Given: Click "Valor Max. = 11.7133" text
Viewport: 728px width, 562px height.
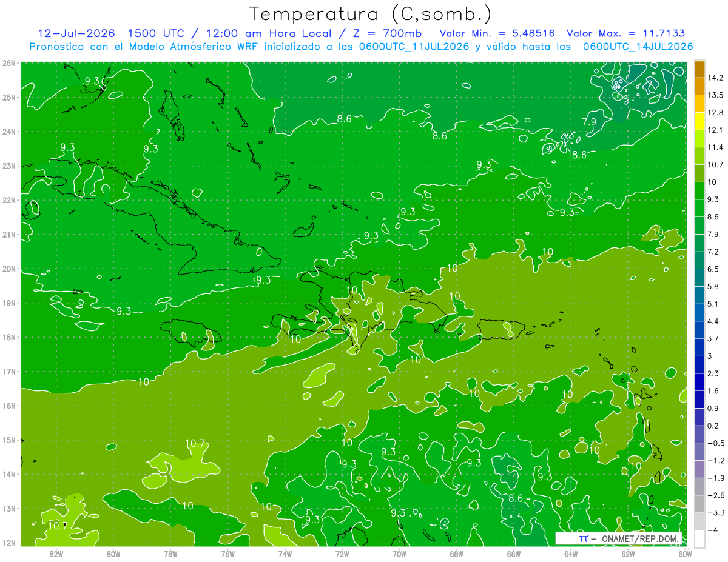Looking at the screenshot, I should coord(627,33).
